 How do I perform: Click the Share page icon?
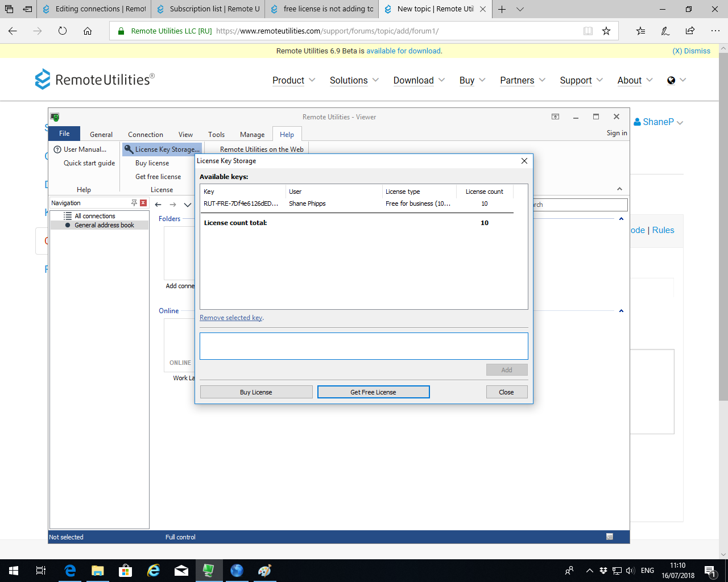690,31
